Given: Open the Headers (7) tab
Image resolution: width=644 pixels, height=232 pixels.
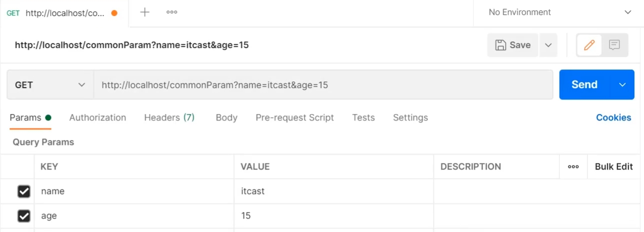Looking at the screenshot, I should pyautogui.click(x=169, y=117).
